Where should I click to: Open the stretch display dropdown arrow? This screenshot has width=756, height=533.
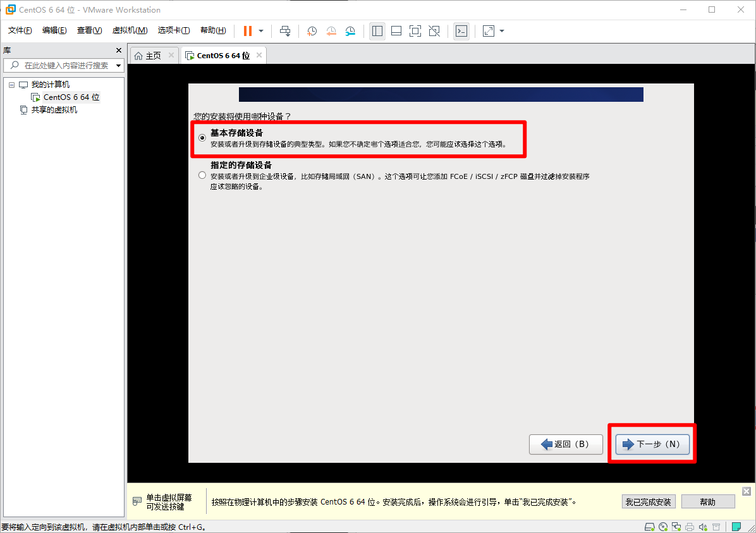pos(502,31)
